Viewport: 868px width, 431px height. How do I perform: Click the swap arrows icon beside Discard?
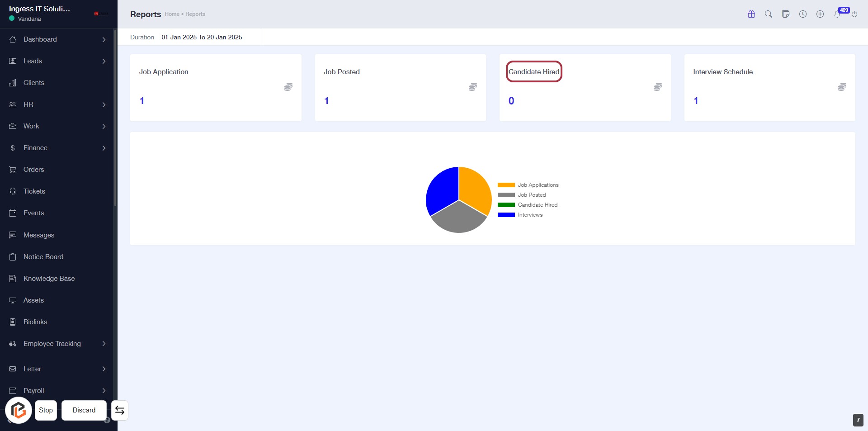(x=120, y=410)
